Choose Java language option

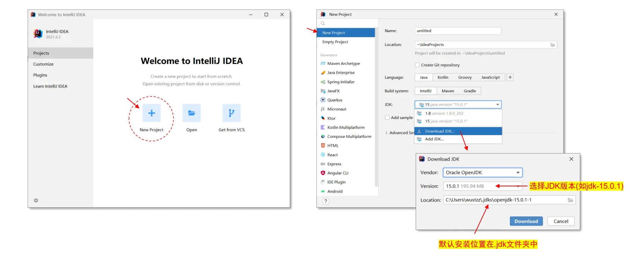click(423, 77)
